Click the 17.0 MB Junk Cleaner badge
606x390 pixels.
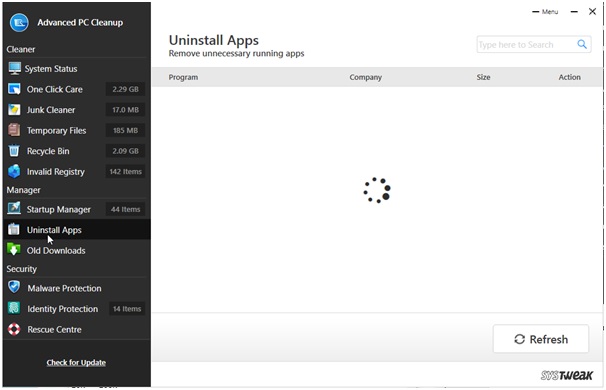(x=125, y=110)
